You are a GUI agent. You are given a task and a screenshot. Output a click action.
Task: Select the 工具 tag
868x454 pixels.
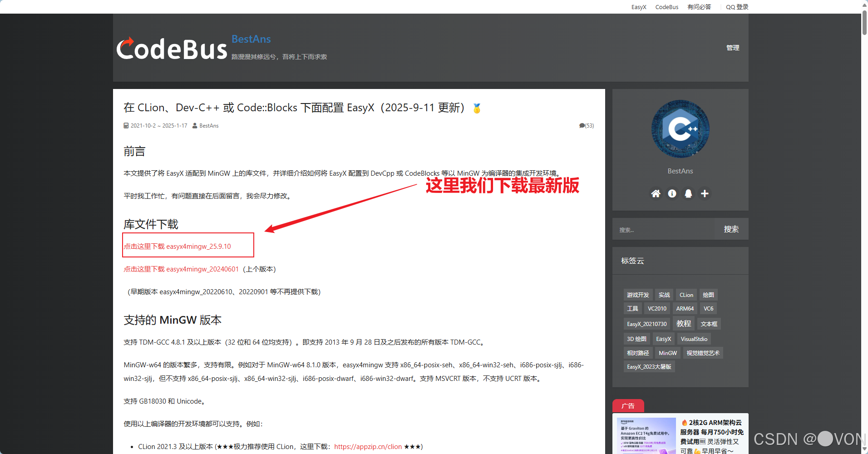632,309
